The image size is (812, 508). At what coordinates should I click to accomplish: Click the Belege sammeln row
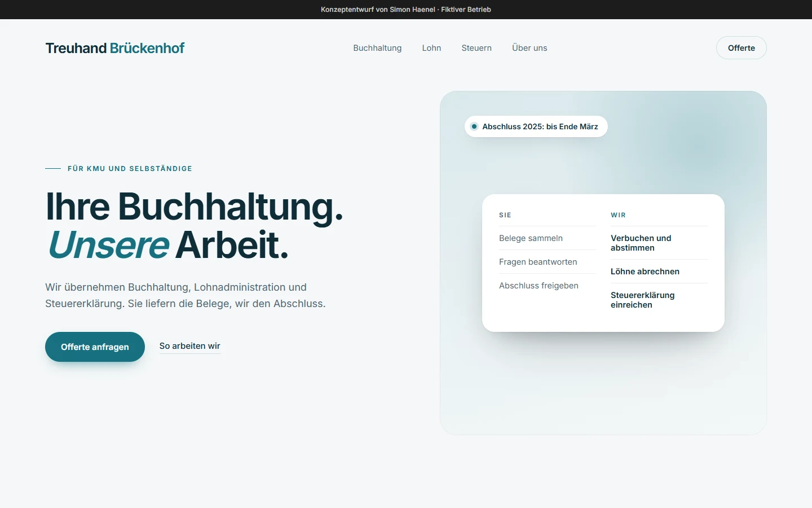coord(547,238)
